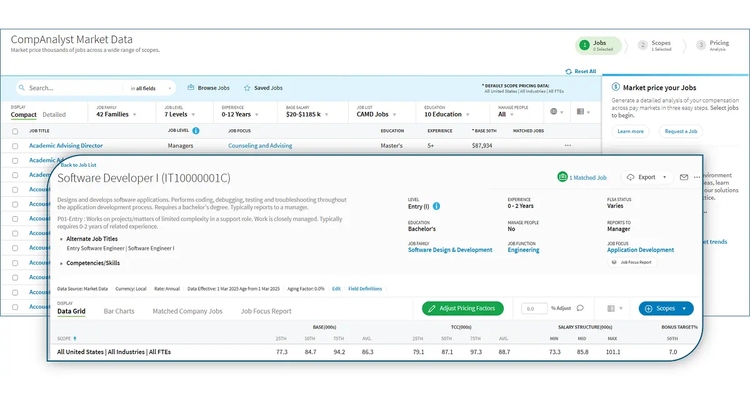Switch to the Compact display tab
Screen dimensions: 750x406
point(23,115)
